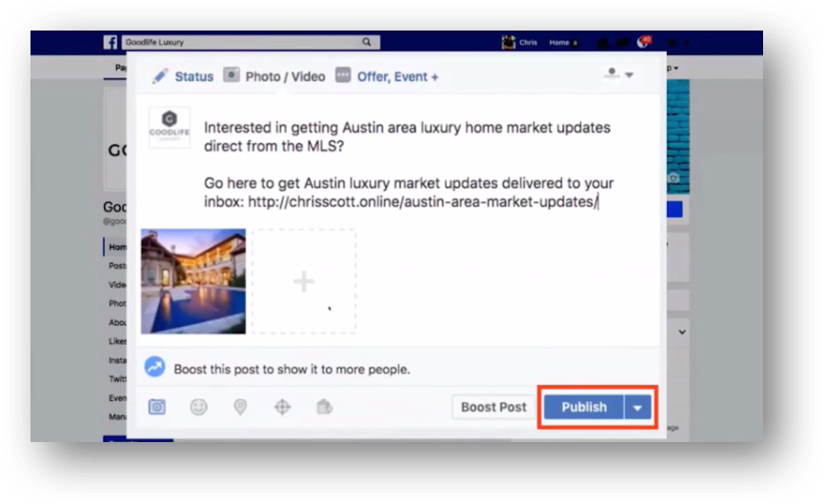
Task: Click the Facebook logo icon
Action: tap(110, 42)
